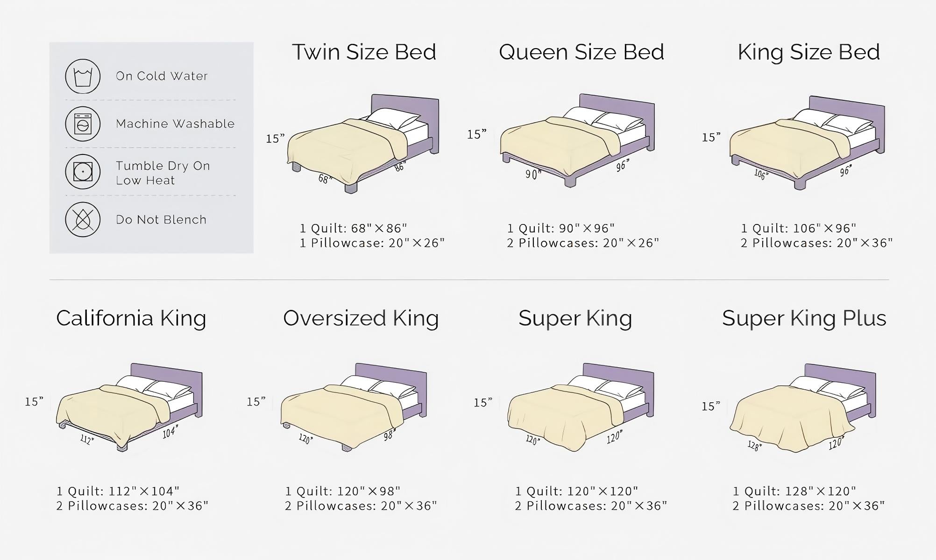This screenshot has height=560, width=936.
Task: Click the Queen Size Bed heading
Action: 581,52
